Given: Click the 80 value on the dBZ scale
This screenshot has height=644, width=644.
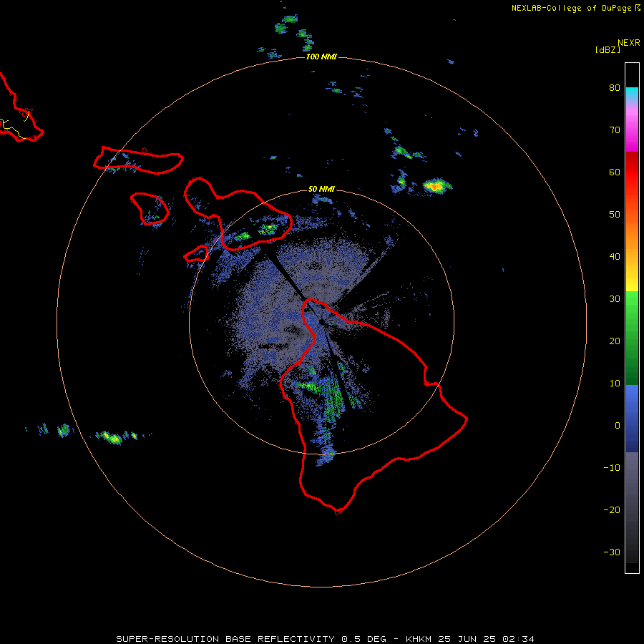Looking at the screenshot, I should (615, 88).
